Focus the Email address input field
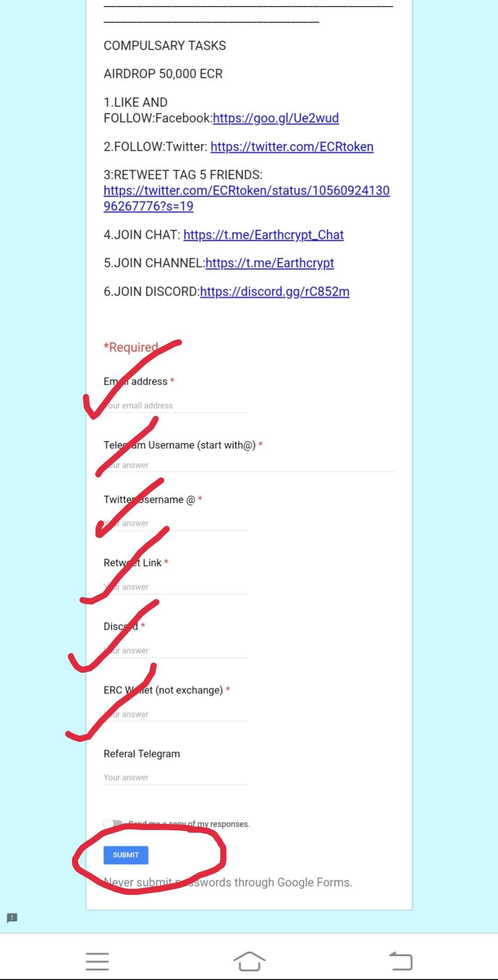Viewport: 498px width, 980px height. pyautogui.click(x=175, y=405)
